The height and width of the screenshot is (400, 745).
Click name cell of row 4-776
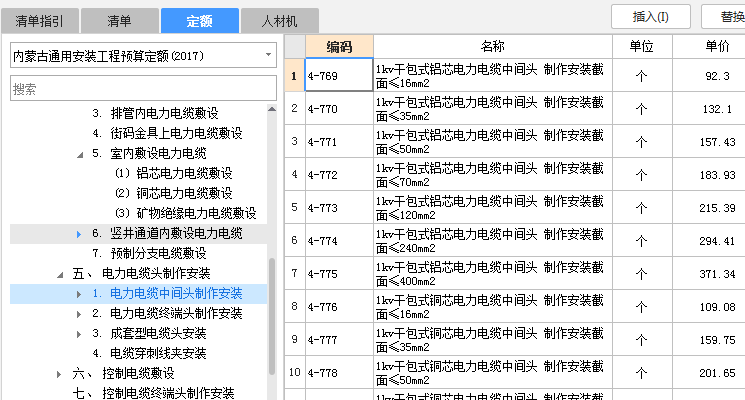[493, 306]
